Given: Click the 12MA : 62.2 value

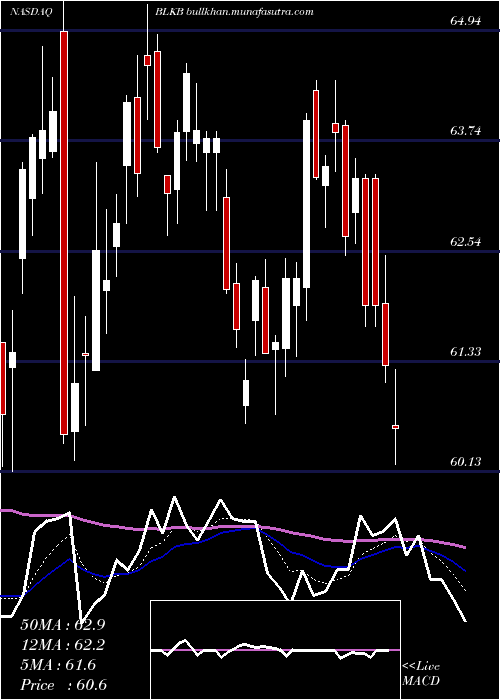Looking at the screenshot, I should (63, 645).
